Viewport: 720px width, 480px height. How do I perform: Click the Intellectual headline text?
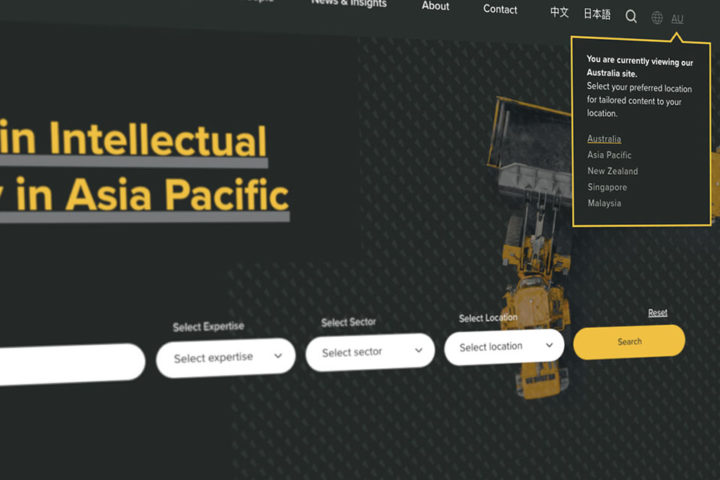[x=158, y=139]
